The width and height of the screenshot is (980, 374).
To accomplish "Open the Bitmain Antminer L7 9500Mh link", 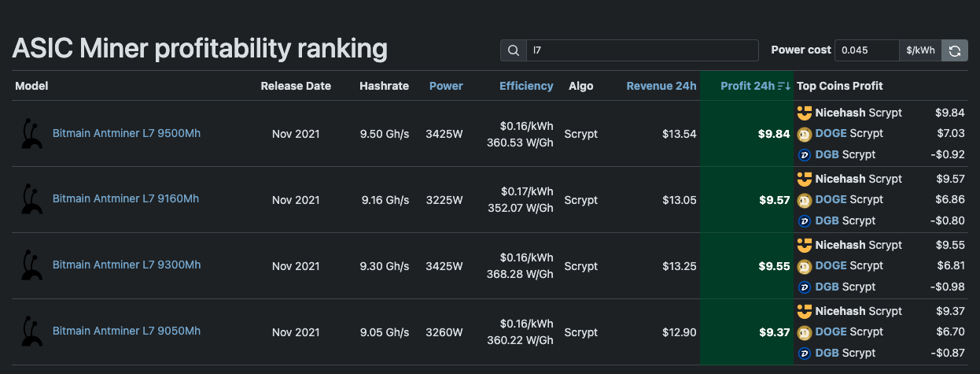I will 127,133.
